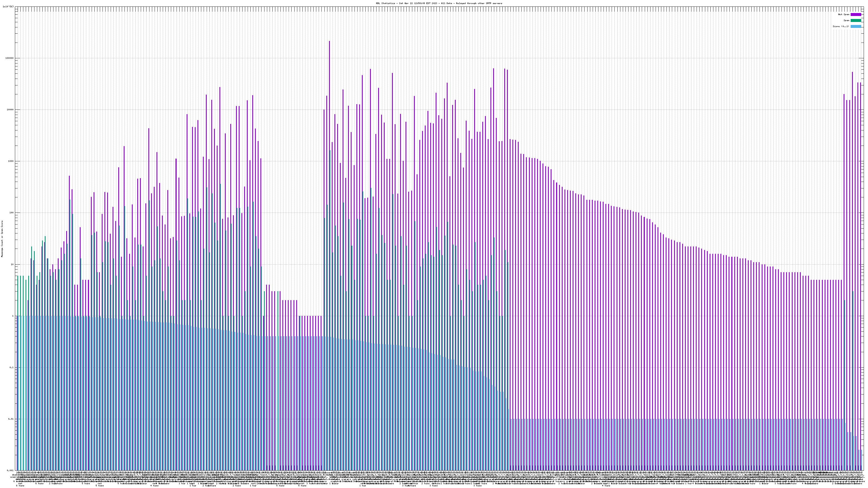Click the 1x10^(6) y-axis top label
Viewport: 868px width, 488px height.
pos(8,7)
